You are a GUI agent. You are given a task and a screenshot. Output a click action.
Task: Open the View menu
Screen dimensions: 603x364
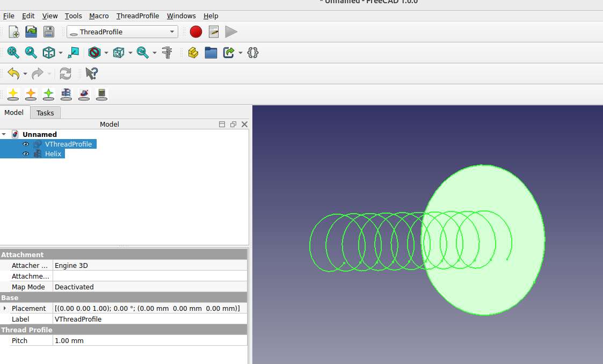click(49, 16)
